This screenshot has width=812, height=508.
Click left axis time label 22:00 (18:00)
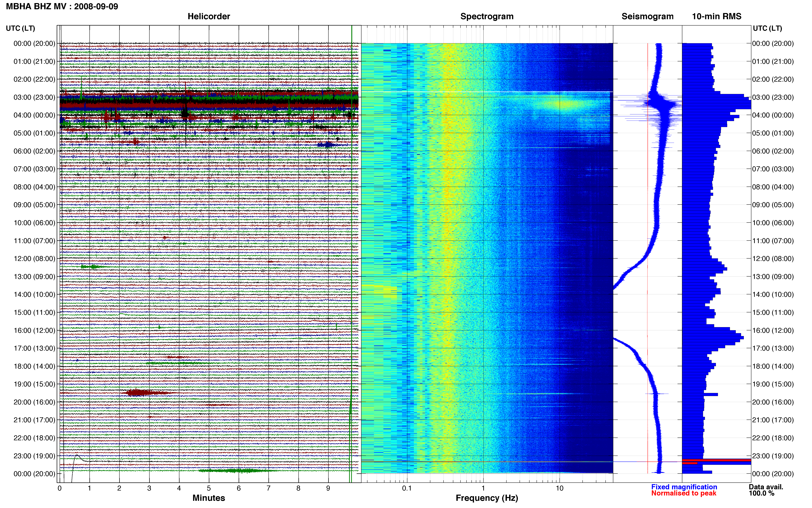[35, 438]
